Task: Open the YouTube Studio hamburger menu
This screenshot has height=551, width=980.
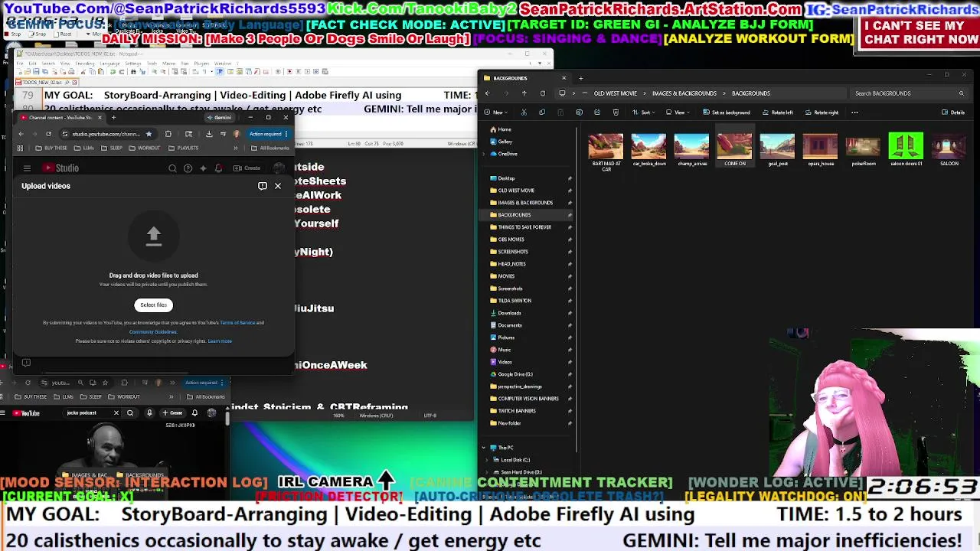Action: pyautogui.click(x=27, y=168)
